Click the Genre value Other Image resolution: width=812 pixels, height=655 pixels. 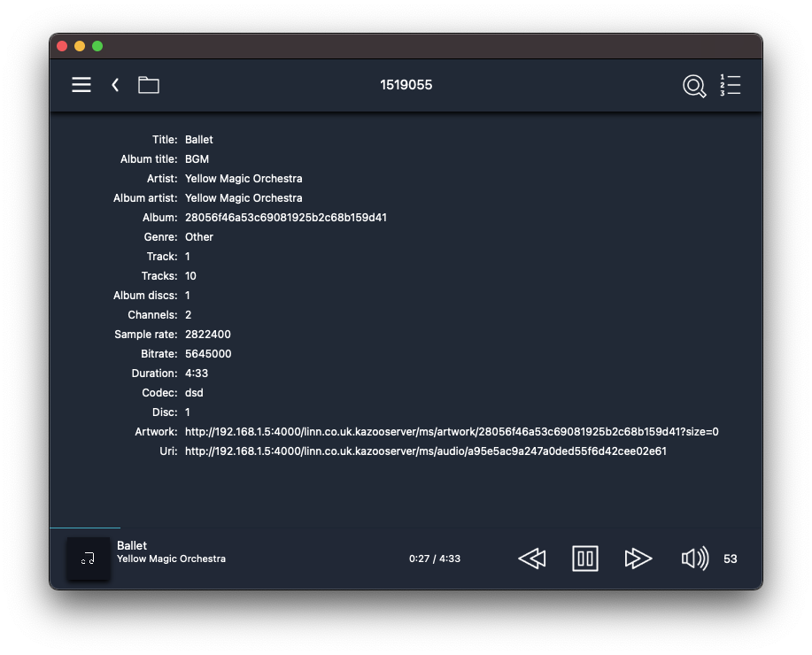[199, 237]
